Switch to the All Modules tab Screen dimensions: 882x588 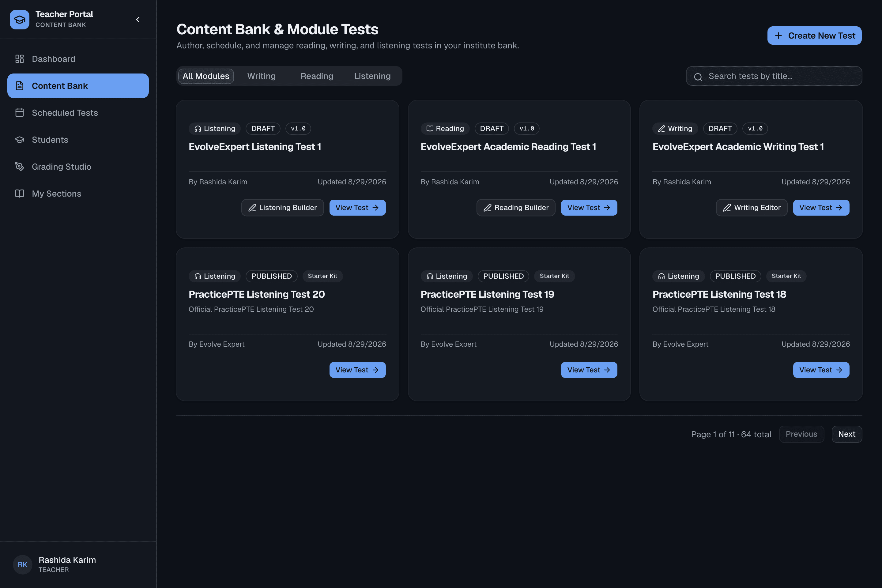(x=206, y=76)
